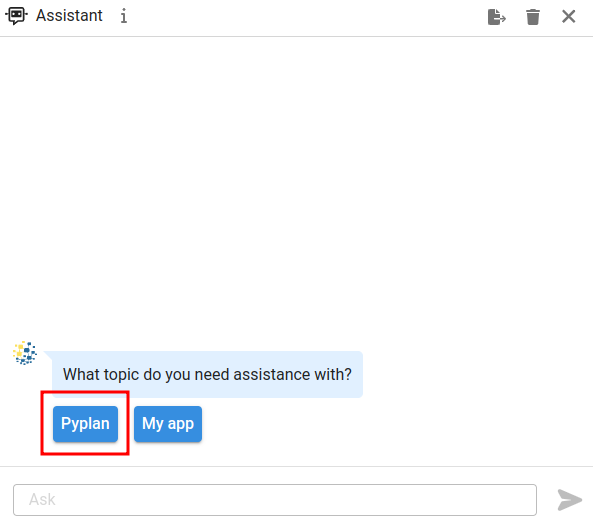Image resolution: width=593 pixels, height=529 pixels.
Task: Submit the question using the paper plane icon
Action: [x=570, y=500]
